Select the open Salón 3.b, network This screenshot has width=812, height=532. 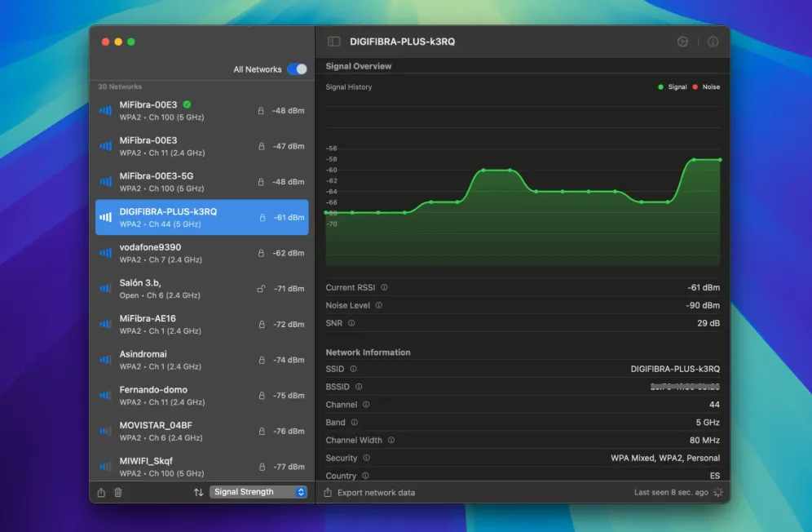click(201, 289)
